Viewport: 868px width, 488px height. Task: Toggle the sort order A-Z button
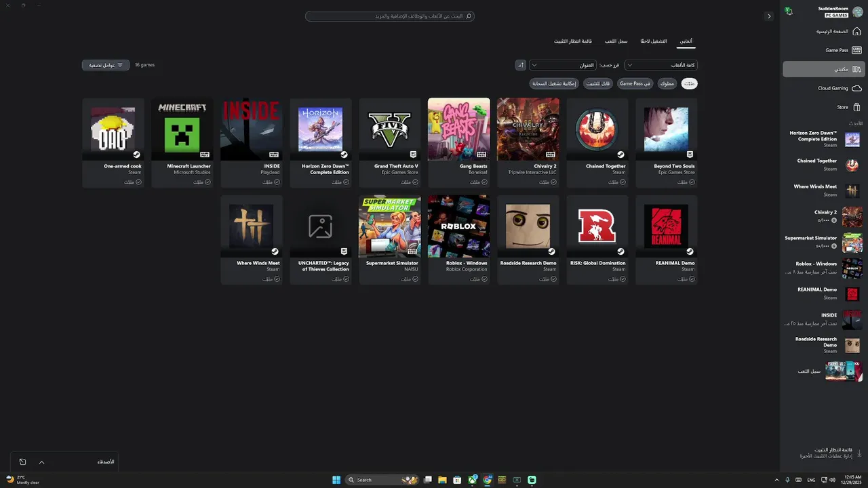(x=521, y=65)
